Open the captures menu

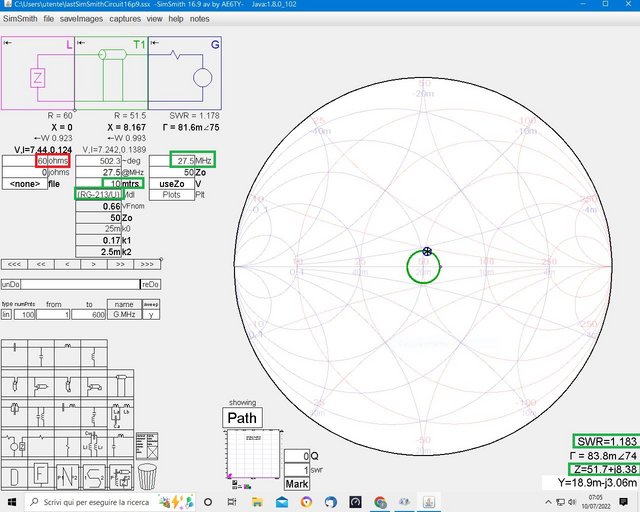125,19
